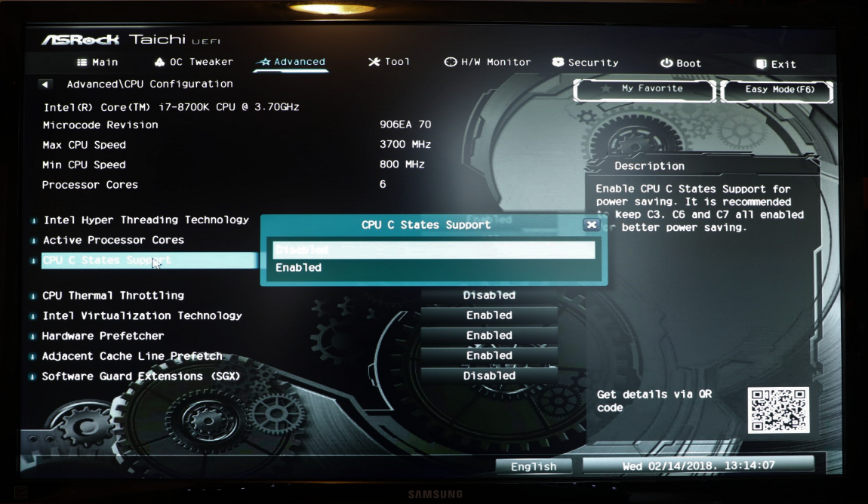Click the Security shield icon
Image resolution: width=868 pixels, height=504 pixels.
(558, 62)
